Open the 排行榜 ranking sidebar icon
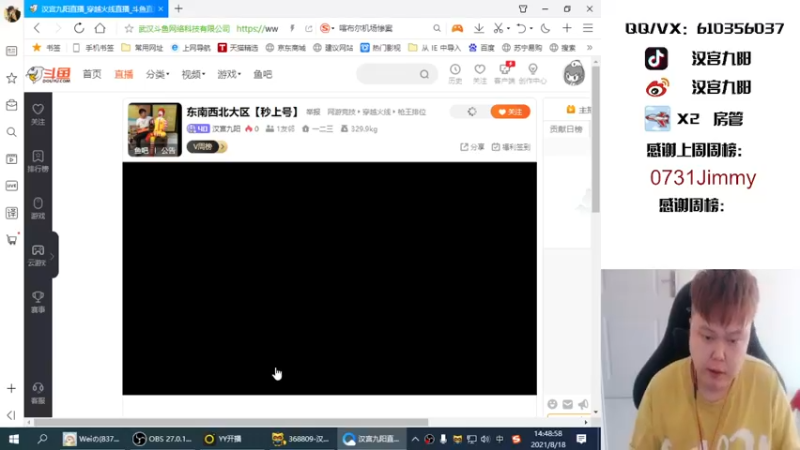800x450 pixels. [x=38, y=161]
